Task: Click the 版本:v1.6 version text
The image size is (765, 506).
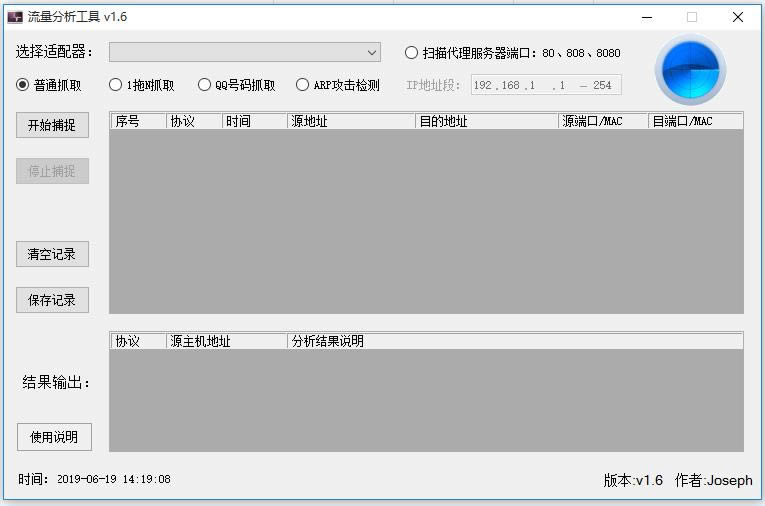Action: coord(633,480)
